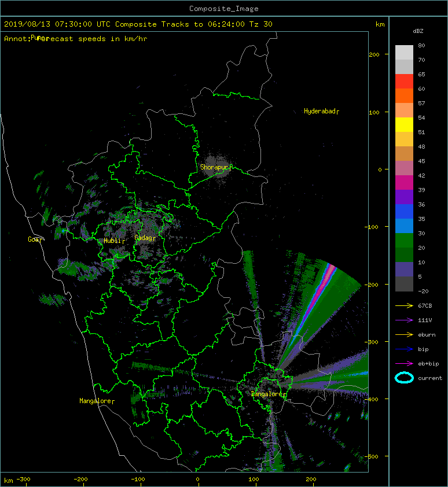Click the '111V' legend label
Screen dimensions: 448x487
(425, 320)
